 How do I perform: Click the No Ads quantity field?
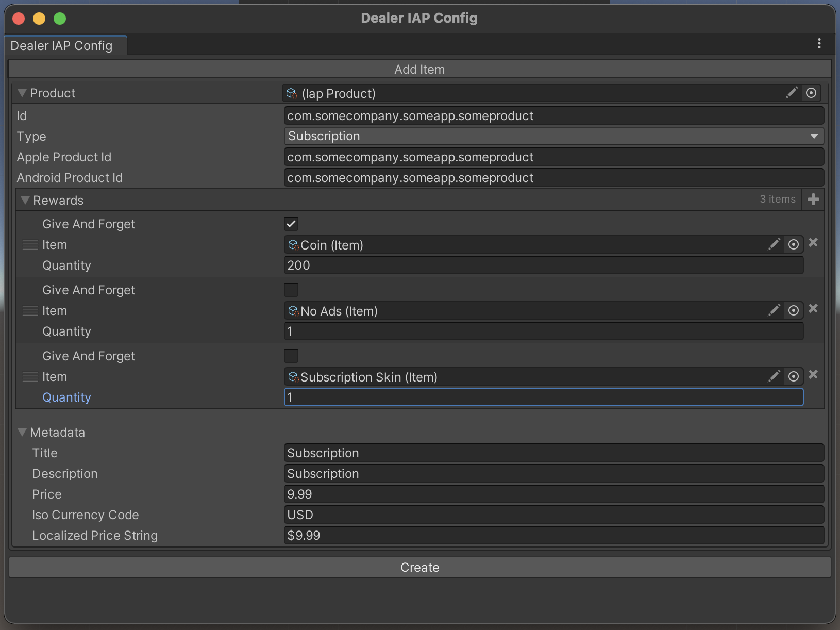[544, 331]
